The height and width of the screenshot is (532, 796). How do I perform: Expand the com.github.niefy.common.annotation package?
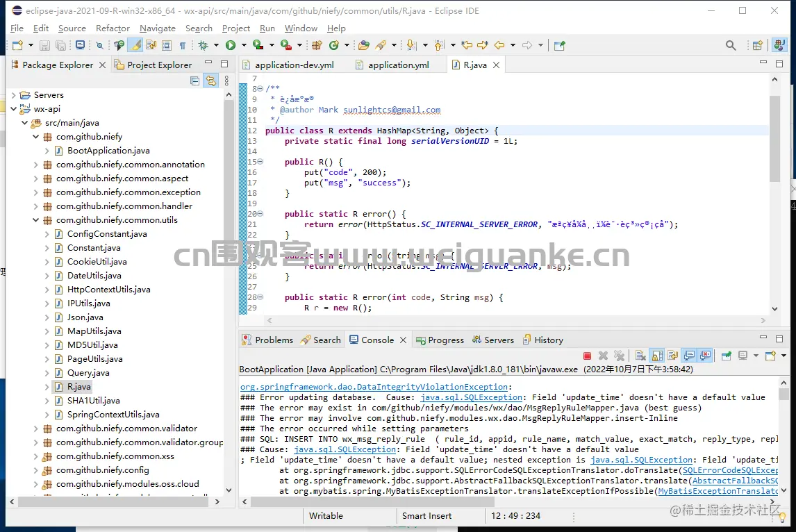coord(35,165)
